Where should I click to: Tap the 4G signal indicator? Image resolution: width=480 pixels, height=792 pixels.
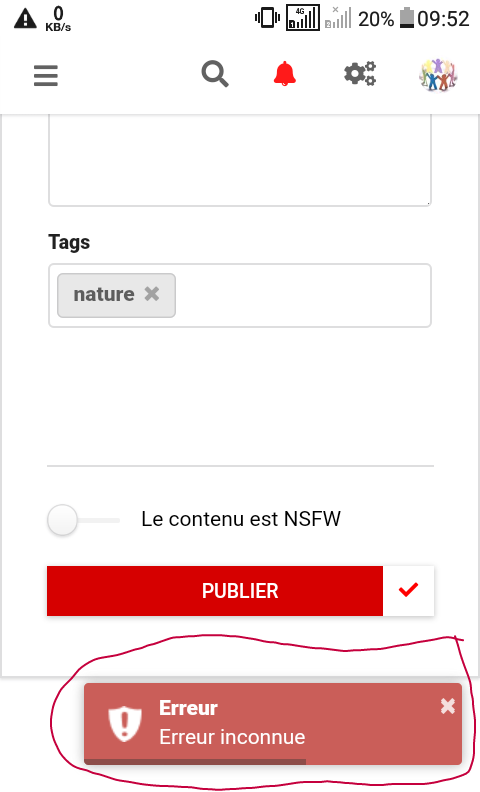pos(303,18)
